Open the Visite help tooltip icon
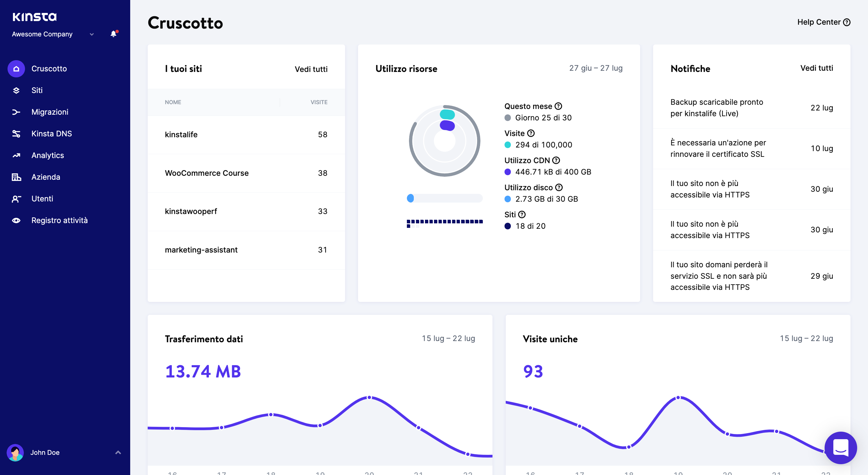The height and width of the screenshot is (475, 868). pyautogui.click(x=531, y=133)
